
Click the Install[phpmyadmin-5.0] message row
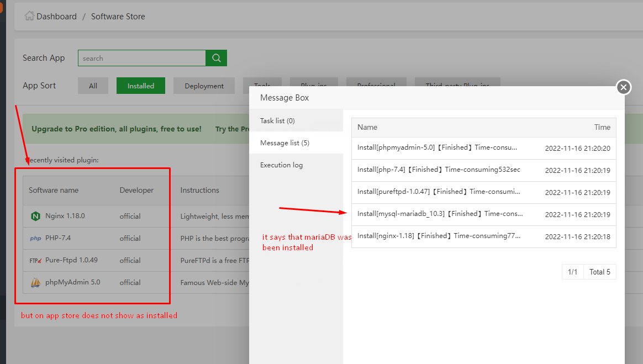click(484, 148)
